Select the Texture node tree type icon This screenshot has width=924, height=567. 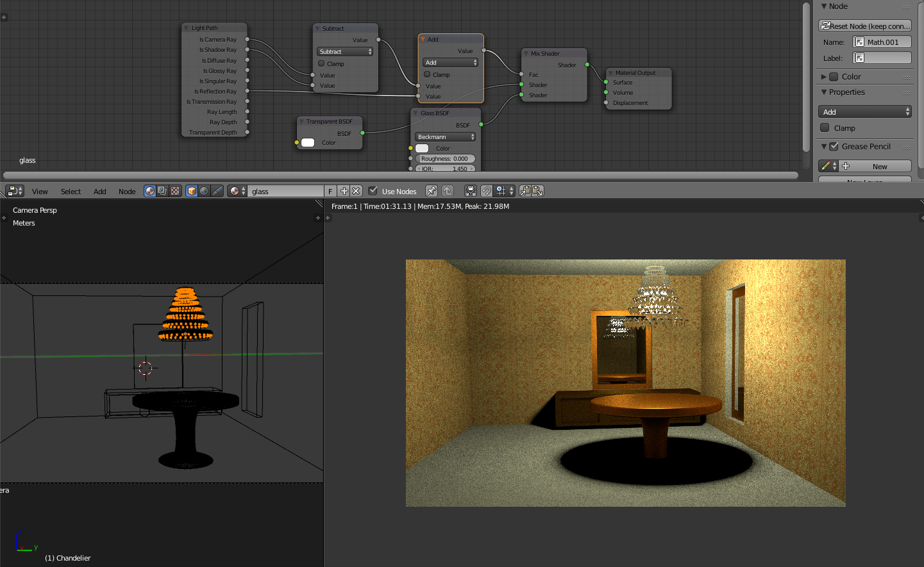(175, 191)
